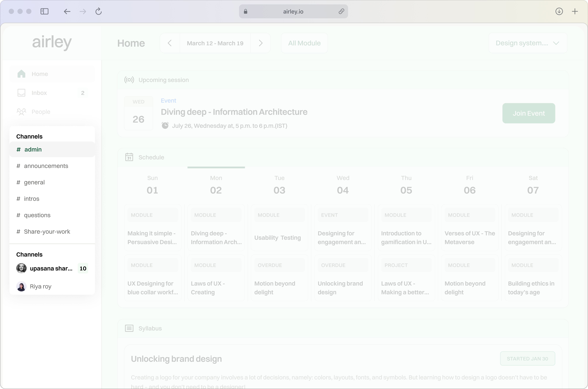
Task: Select Sun 01 in the schedule
Action: tap(152, 185)
